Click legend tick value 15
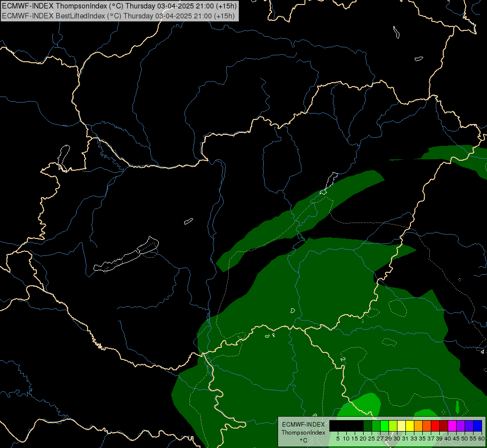Image resolution: width=487 pixels, height=448 pixels. pyautogui.click(x=355, y=439)
